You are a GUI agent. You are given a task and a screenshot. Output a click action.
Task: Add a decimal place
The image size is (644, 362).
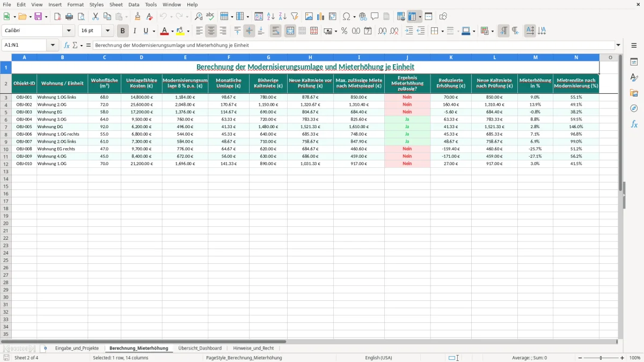[383, 31]
